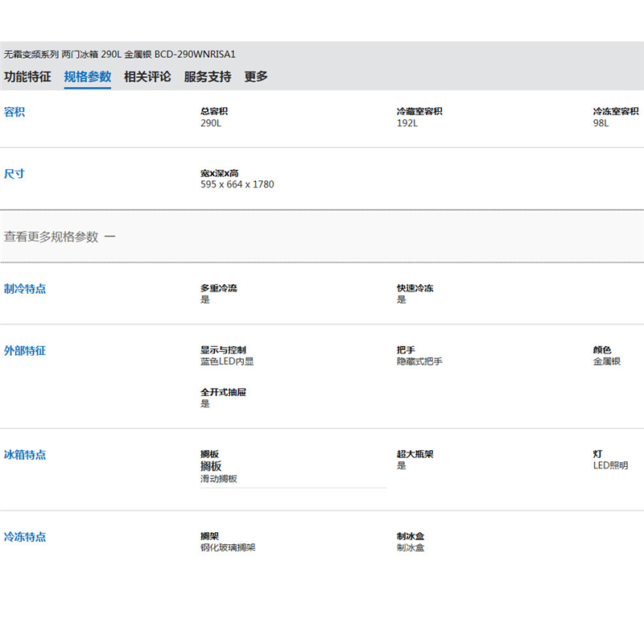This screenshot has width=644, height=644.
Task: Click the 冷藏室容积 label
Action: click(x=419, y=111)
